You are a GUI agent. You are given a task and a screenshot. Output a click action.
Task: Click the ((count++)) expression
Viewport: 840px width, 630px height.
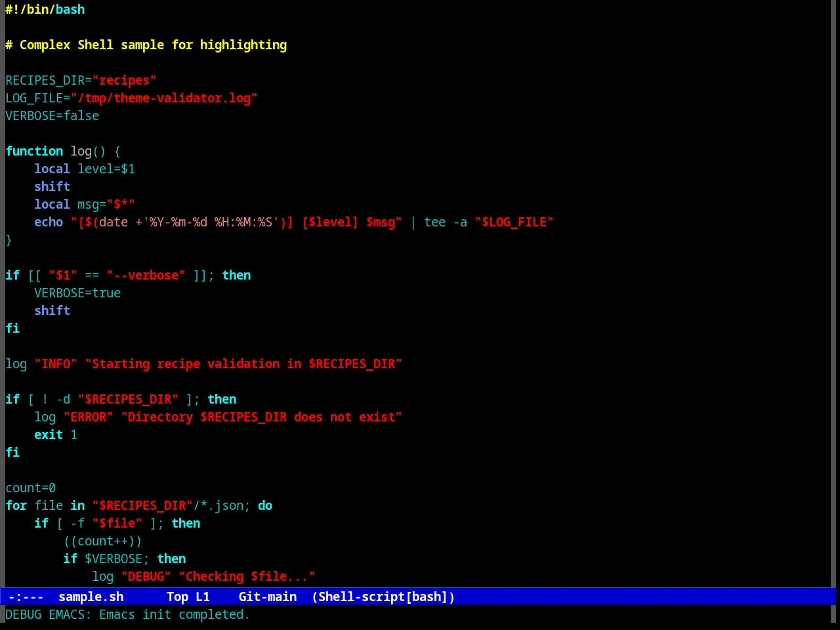(103, 541)
